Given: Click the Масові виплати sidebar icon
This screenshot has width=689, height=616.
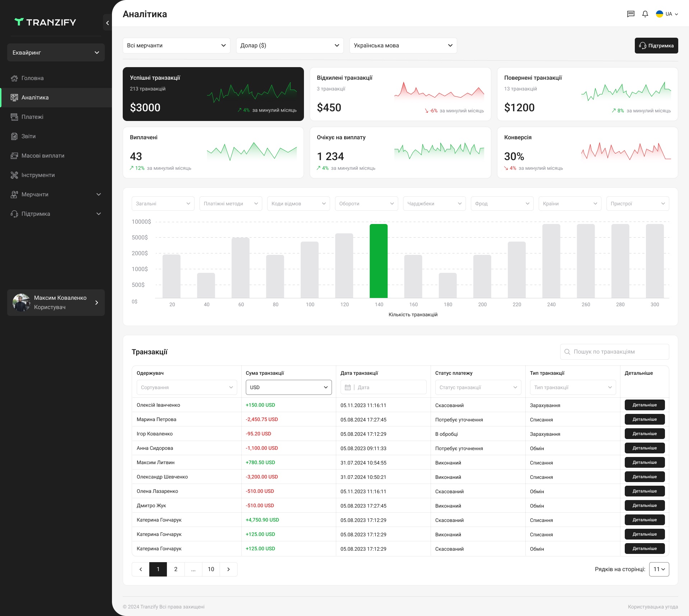Looking at the screenshot, I should click(14, 156).
